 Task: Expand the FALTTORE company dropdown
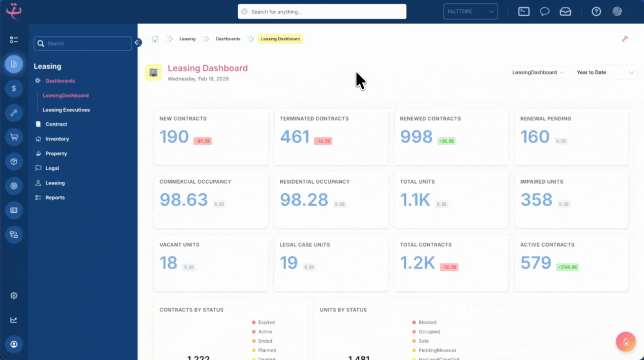coord(470,11)
